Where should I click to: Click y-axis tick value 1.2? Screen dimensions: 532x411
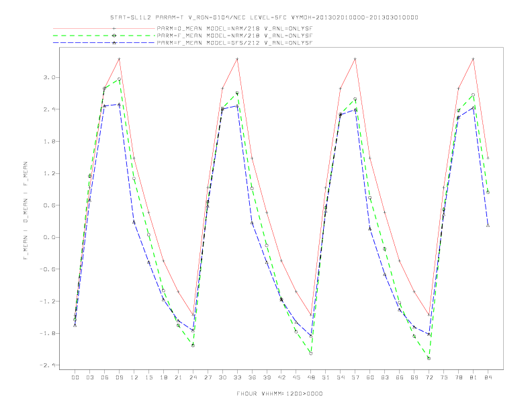point(49,174)
